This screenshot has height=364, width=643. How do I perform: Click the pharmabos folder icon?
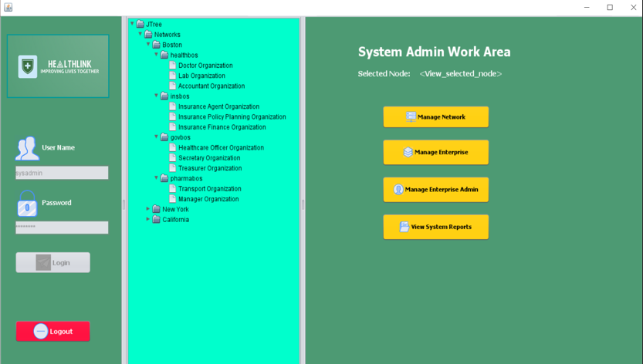click(164, 179)
